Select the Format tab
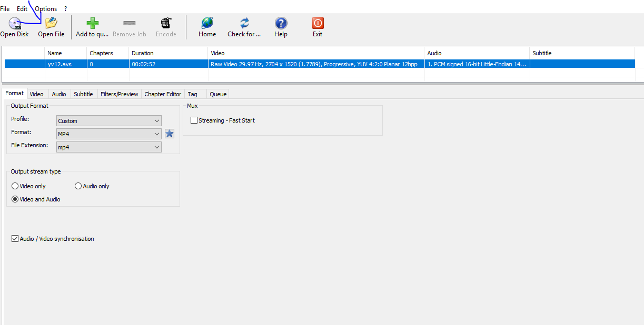Viewport: 644px width, 325px height. [14, 93]
